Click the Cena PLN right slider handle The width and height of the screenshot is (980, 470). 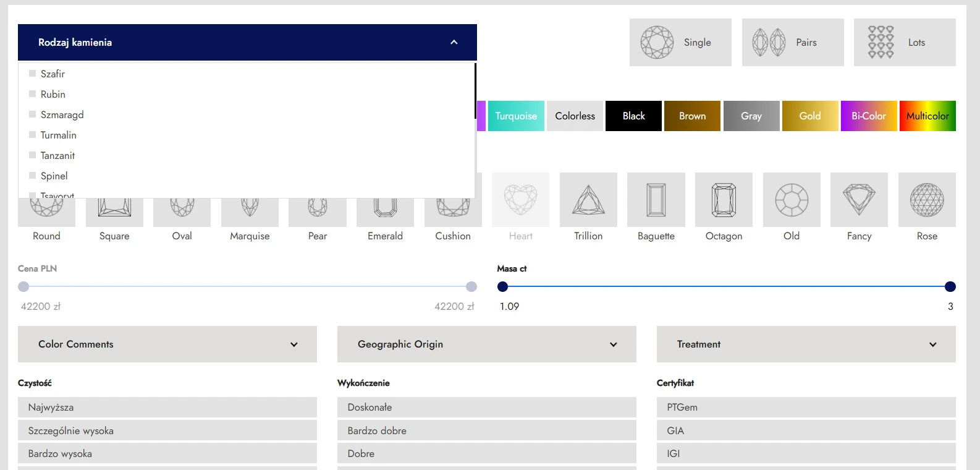tap(471, 286)
